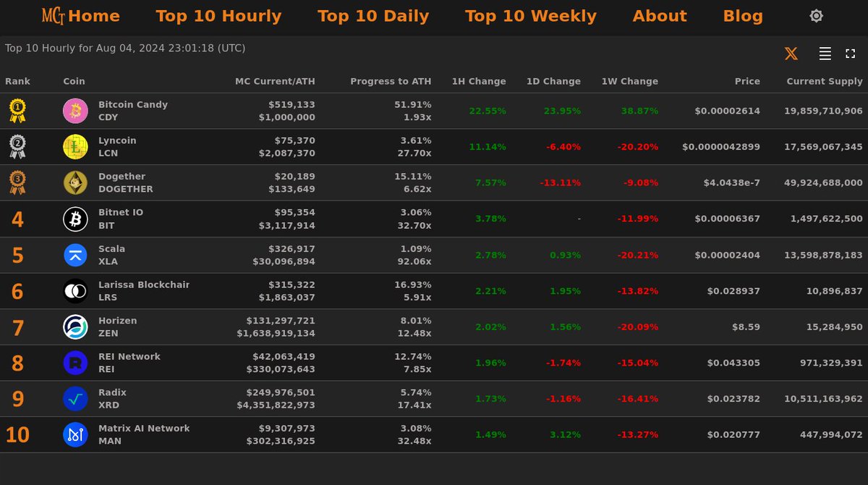Click Dogether's price $4.0438e-7
Viewport: 868px width, 485px height.
pos(732,182)
